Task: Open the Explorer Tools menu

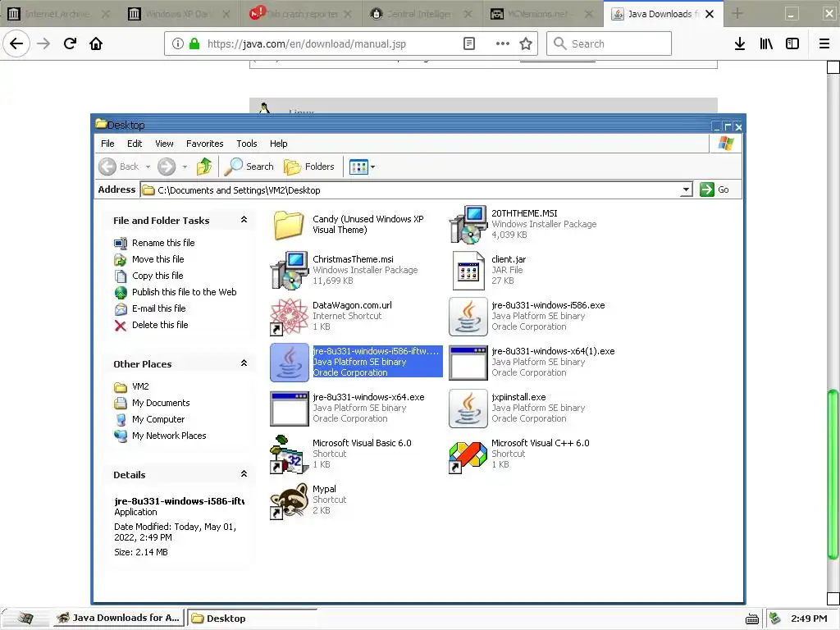Action: (x=247, y=144)
